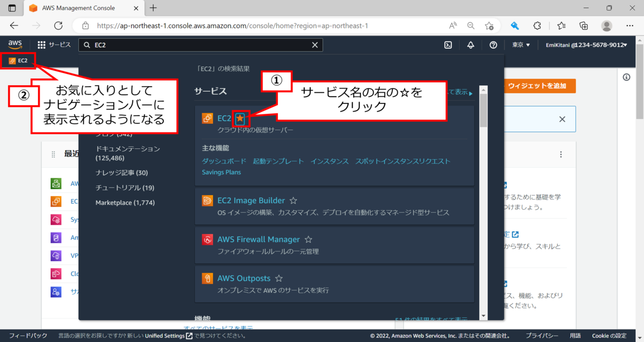This screenshot has height=342, width=644.
Task: Open the services grid menu
Action: tap(41, 45)
